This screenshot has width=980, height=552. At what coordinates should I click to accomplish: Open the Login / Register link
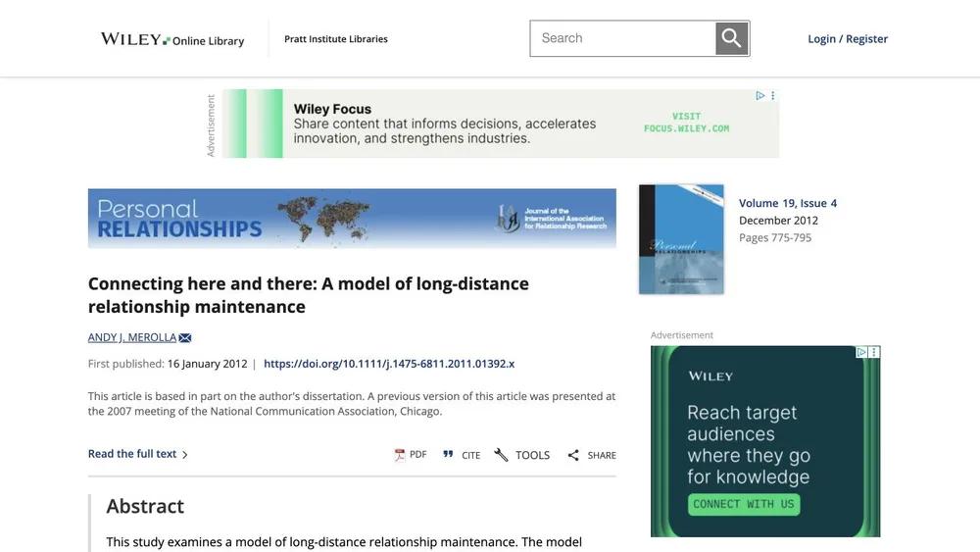848,39
